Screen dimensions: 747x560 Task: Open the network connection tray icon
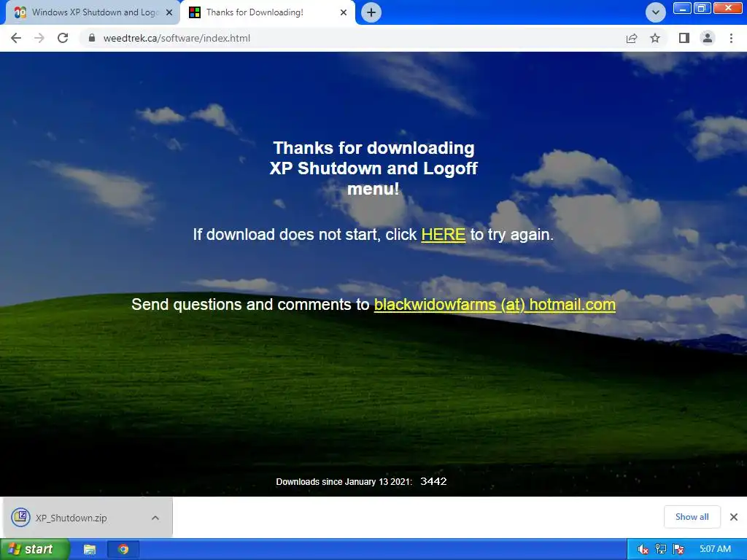661,549
